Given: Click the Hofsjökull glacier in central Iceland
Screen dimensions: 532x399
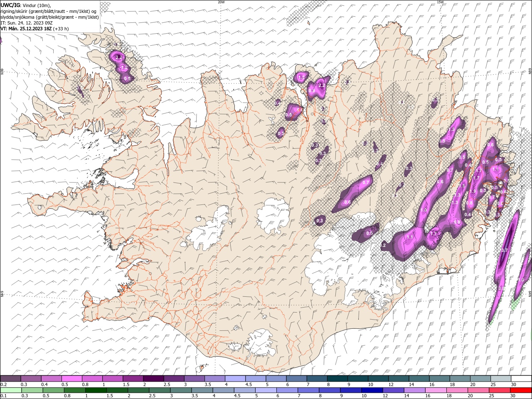Looking at the screenshot, I should coord(273,216).
